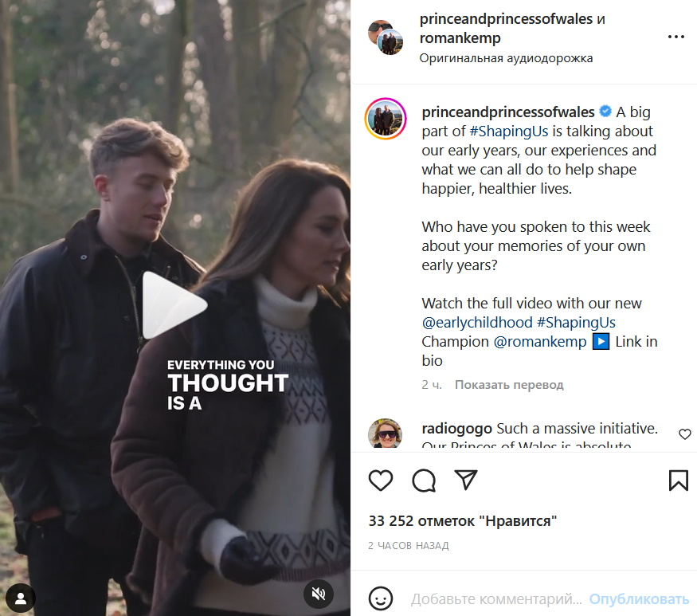Focus the Добавьте комментарий input field

pyautogui.click(x=496, y=599)
